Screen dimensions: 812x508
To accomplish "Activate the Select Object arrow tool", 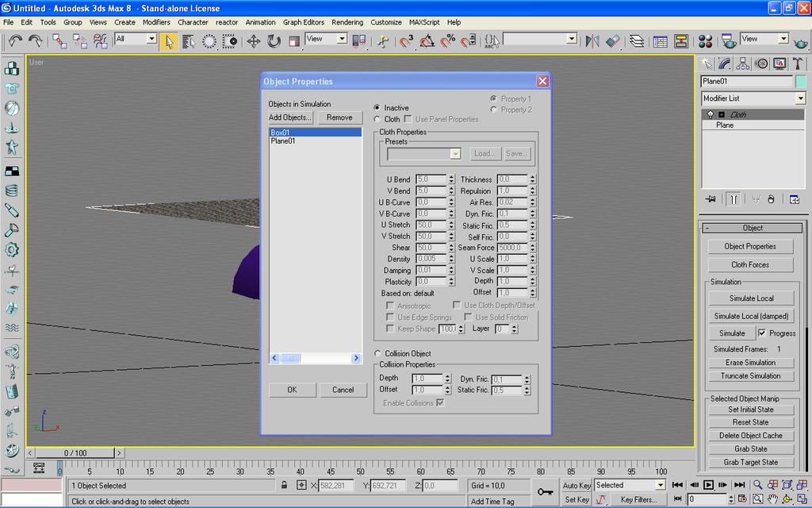I will click(x=168, y=41).
